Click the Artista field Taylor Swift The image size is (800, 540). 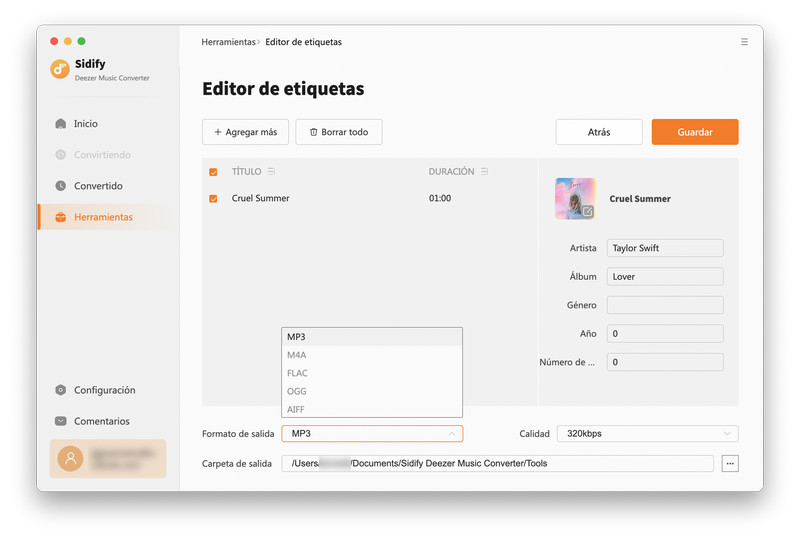tap(665, 248)
